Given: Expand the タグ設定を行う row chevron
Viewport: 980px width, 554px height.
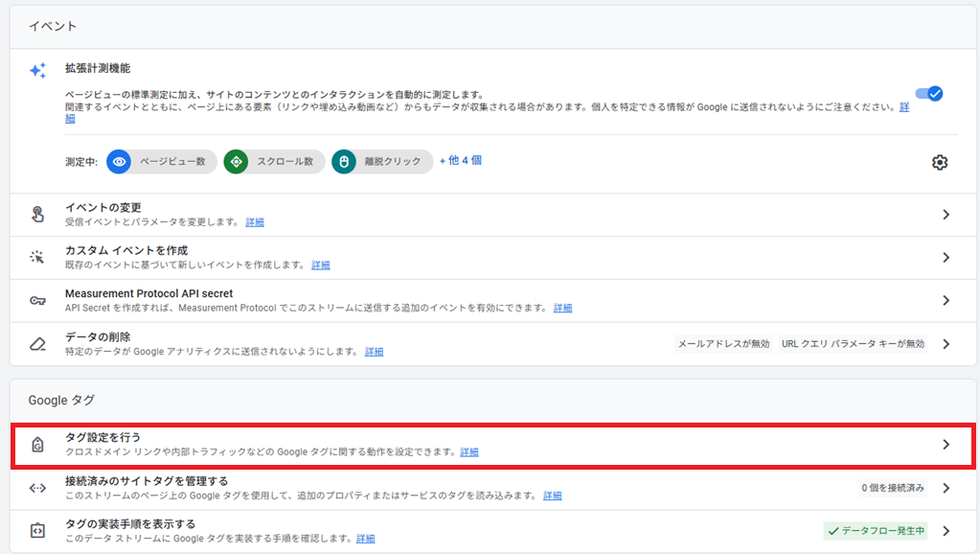Looking at the screenshot, I should pos(946,444).
